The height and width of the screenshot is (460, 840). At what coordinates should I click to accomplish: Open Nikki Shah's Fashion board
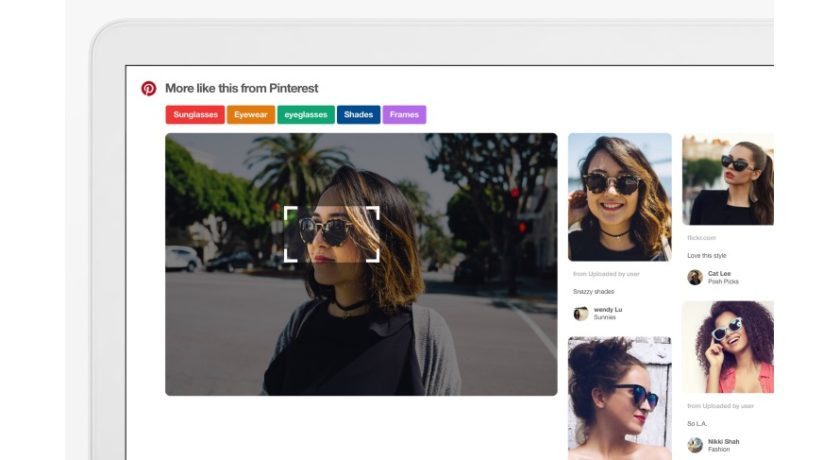719,449
